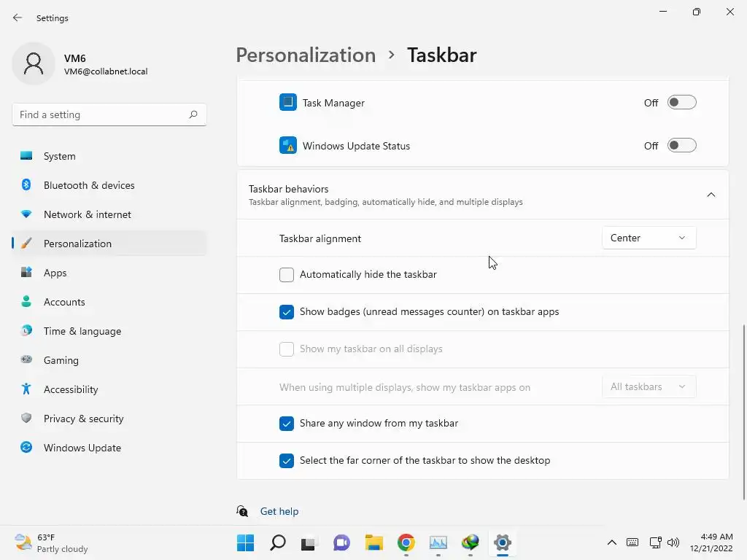This screenshot has width=747, height=560.
Task: Show hidden icons tray chevron
Action: point(612,542)
